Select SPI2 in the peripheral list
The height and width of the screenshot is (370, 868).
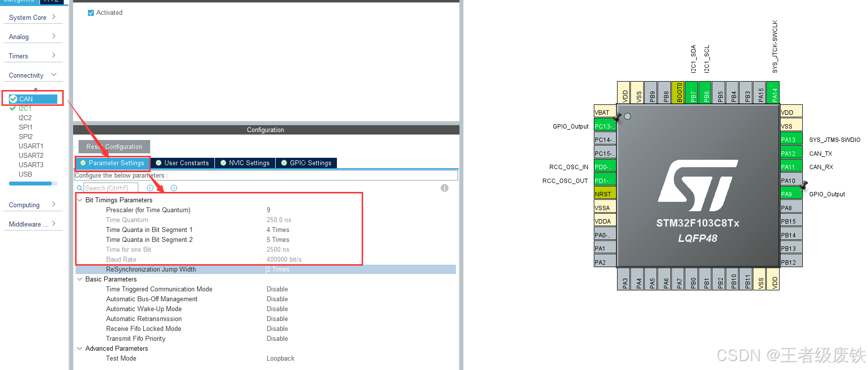tap(25, 137)
